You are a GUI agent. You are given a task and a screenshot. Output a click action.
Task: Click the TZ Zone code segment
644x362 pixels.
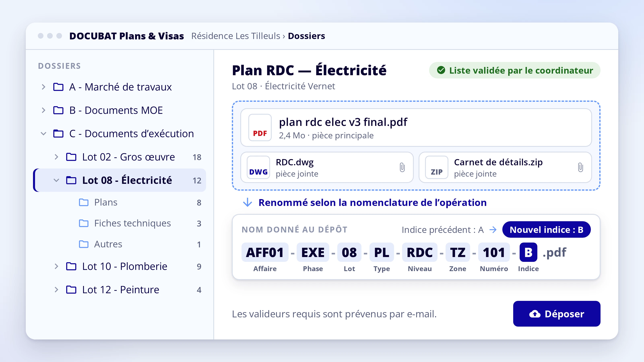(457, 252)
